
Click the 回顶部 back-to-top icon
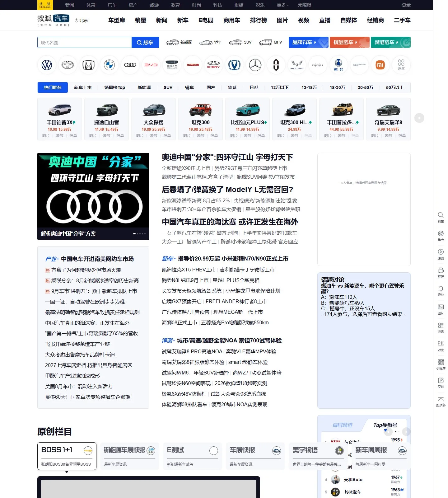pyautogui.click(x=441, y=401)
